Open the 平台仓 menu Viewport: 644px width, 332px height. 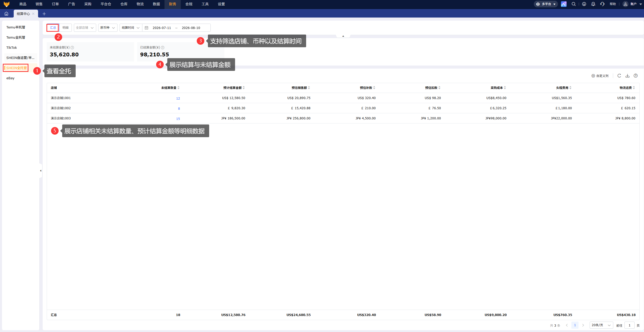point(106,4)
